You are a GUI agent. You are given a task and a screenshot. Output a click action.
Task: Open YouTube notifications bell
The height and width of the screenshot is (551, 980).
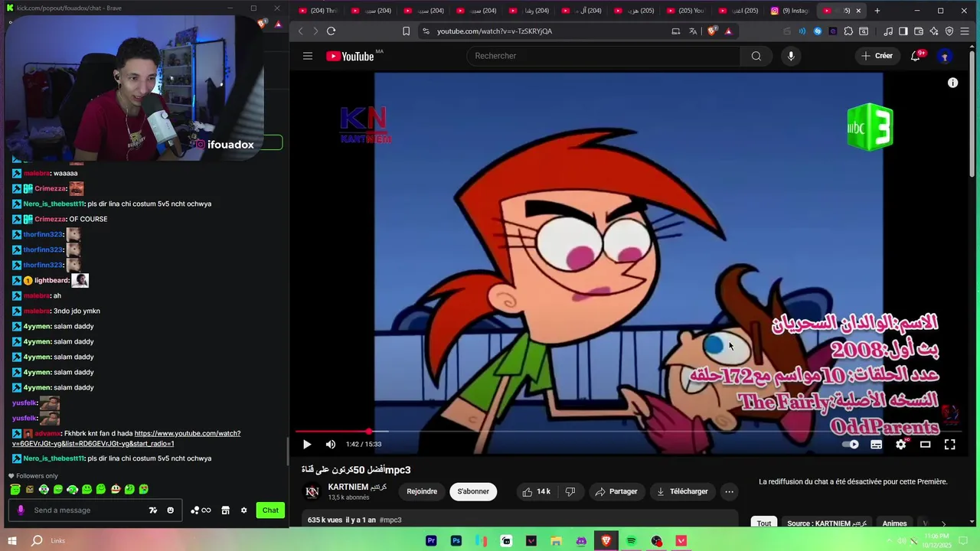click(x=916, y=56)
